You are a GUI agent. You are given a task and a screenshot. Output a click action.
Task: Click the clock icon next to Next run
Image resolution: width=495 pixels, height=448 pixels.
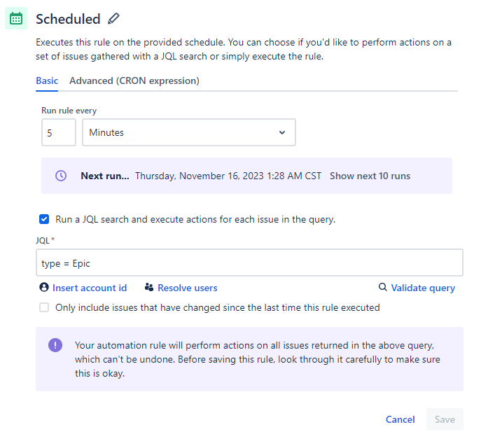[x=61, y=176]
